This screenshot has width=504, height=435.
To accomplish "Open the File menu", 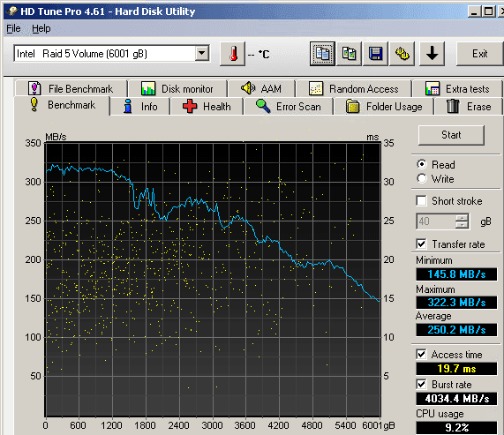I will (x=13, y=28).
